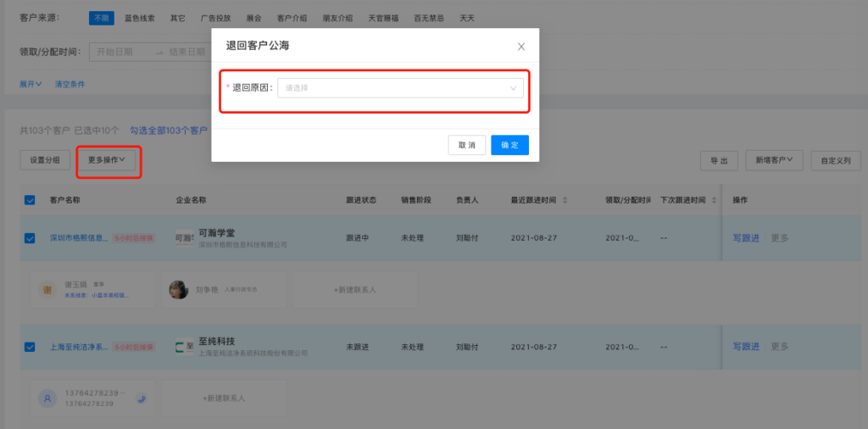Select the 广告投放 customer source filter
The width and height of the screenshot is (868, 429).
pos(215,18)
